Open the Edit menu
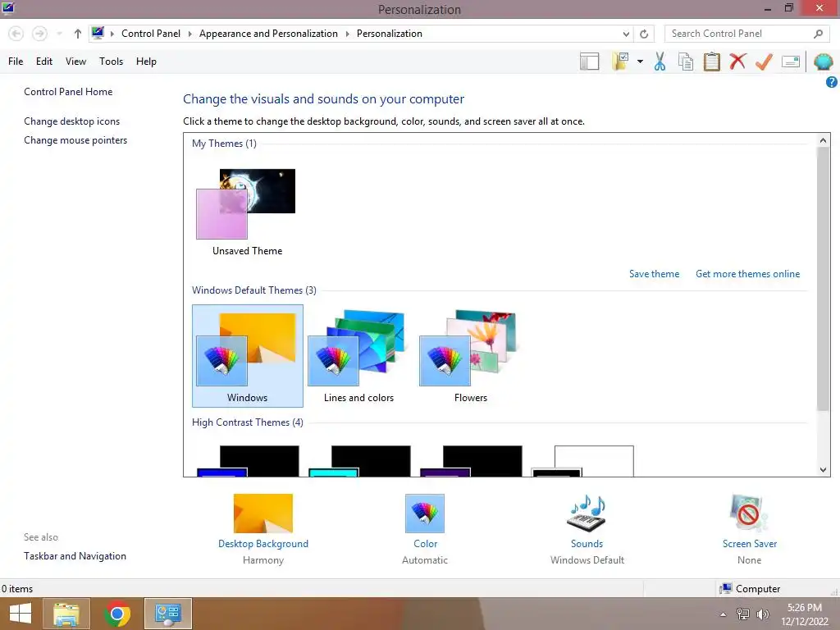Screen dimensions: 840x630 click(x=44, y=61)
